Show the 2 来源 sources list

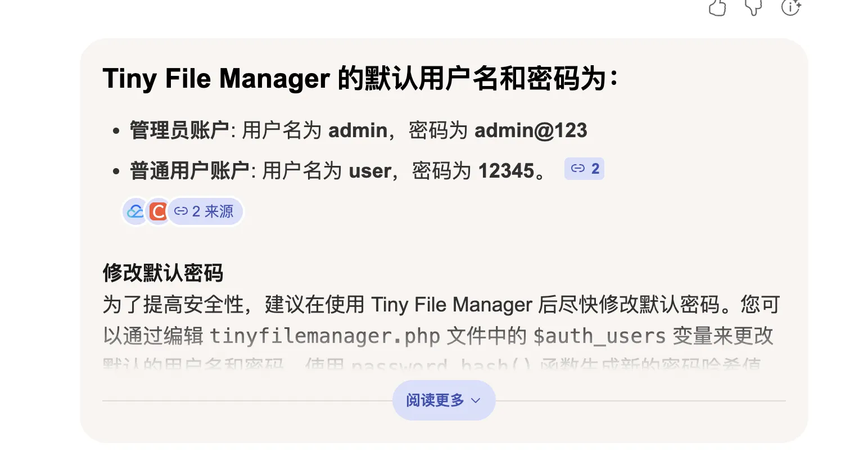coord(205,211)
